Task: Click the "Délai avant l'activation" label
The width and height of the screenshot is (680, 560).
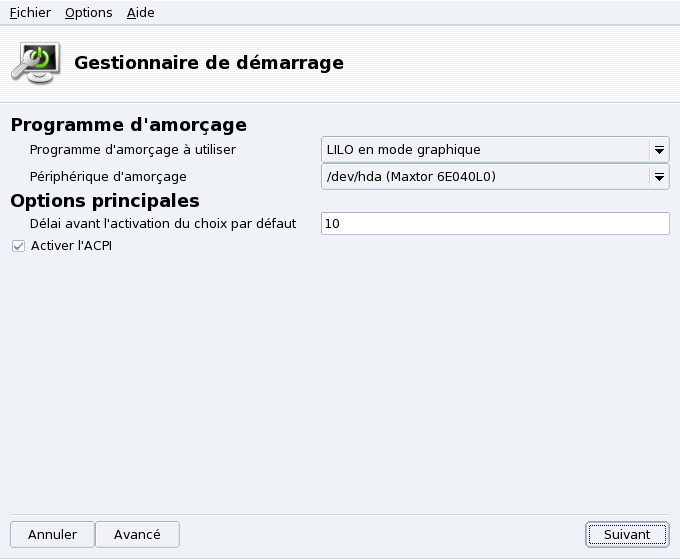Action: tap(163, 224)
